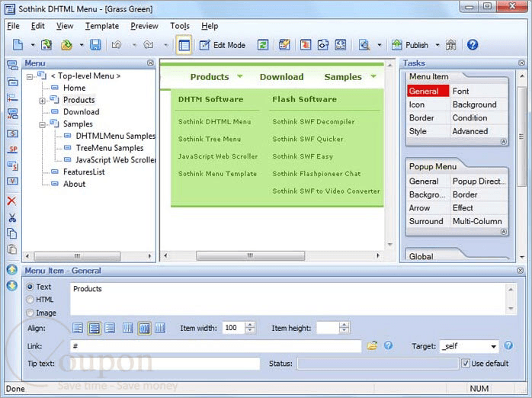Open the preview magnifier tool

pyautogui.click(x=364, y=45)
